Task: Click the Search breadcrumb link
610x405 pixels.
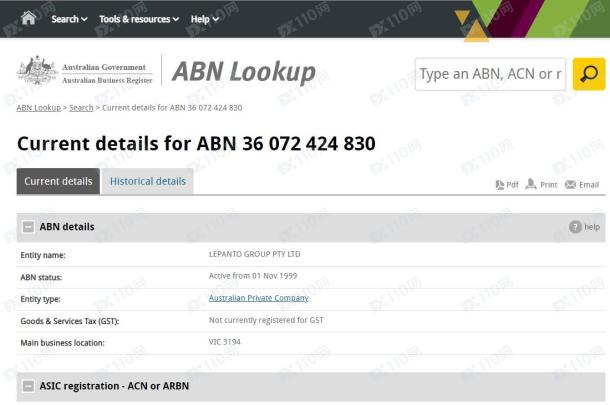Action: coord(81,108)
